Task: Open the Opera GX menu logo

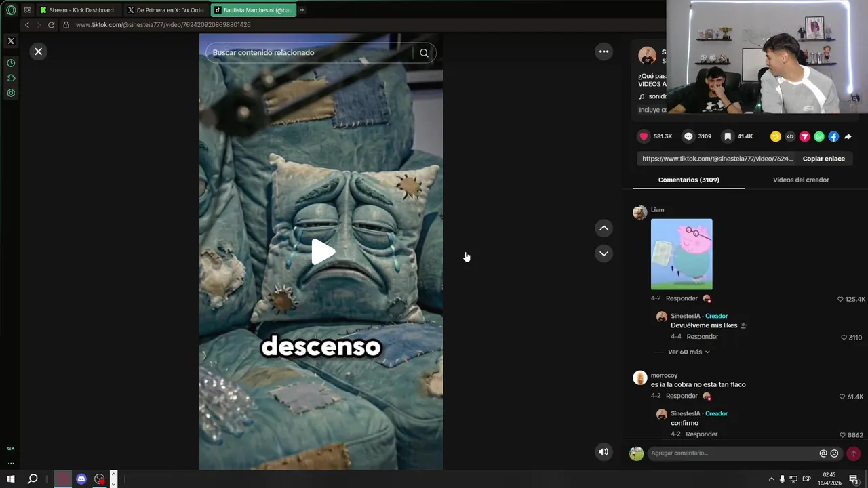Action: (11, 10)
